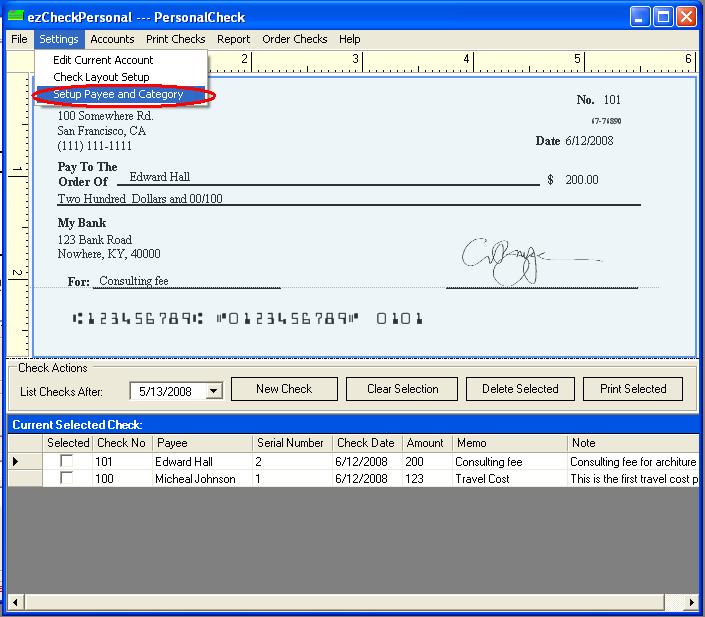Minimize the ezCheckPersonal window
The height and width of the screenshot is (617, 705).
(x=639, y=17)
